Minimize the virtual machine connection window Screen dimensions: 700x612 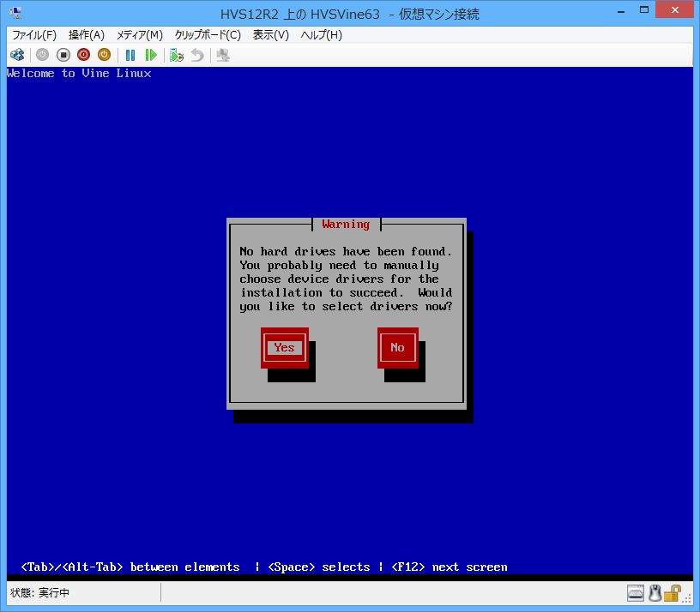[621, 11]
